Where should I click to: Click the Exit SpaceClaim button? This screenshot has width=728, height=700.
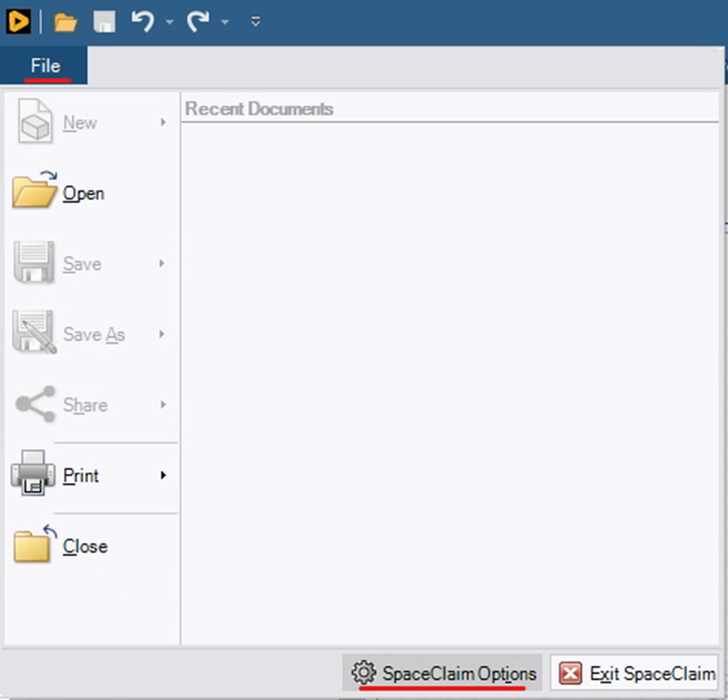(x=651, y=673)
